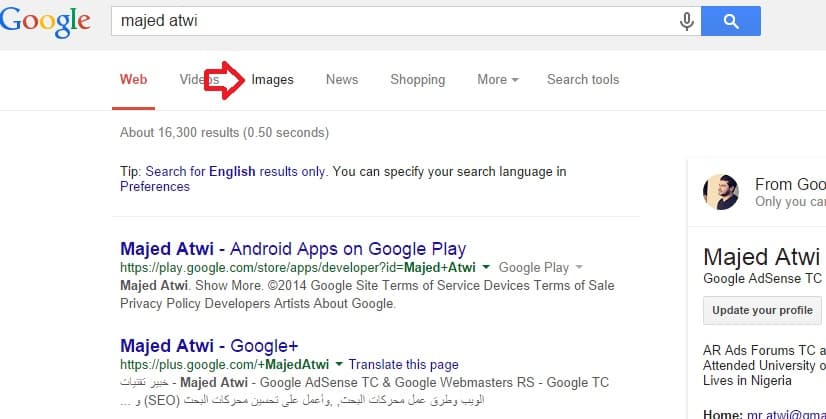Expand gray Google Play source dropdown arrow

coord(579,267)
